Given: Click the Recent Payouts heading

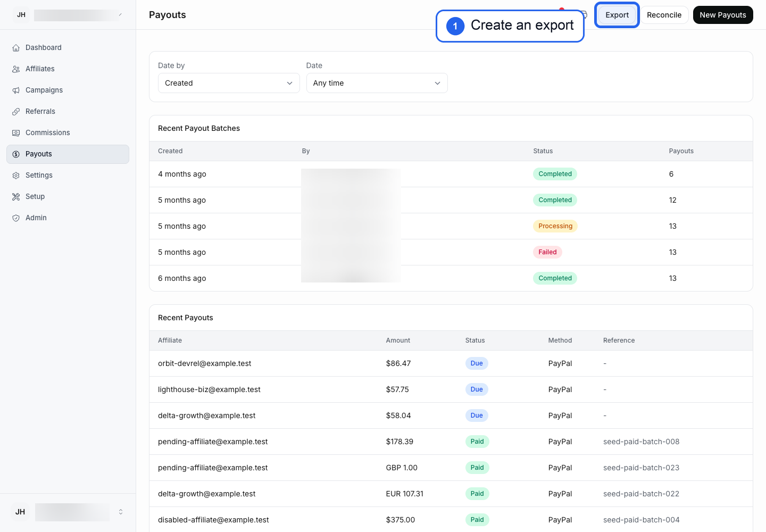Looking at the screenshot, I should click(x=186, y=318).
